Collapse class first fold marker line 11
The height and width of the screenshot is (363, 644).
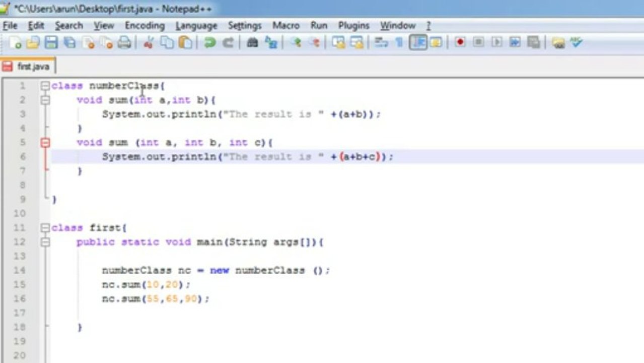[x=45, y=228]
